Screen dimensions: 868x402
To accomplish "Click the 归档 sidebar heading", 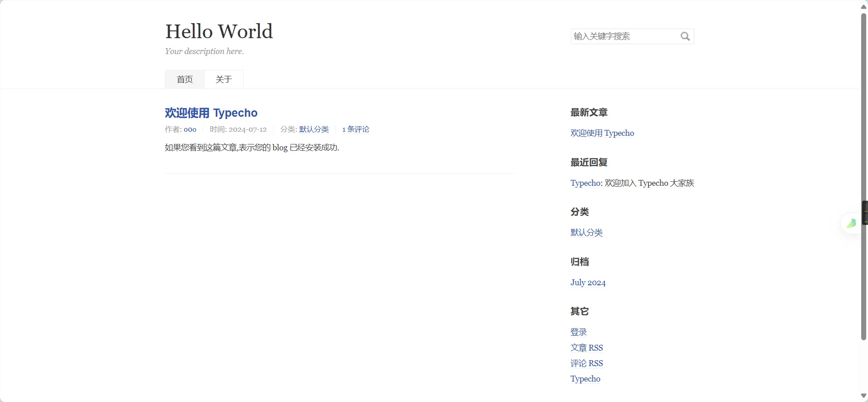I will [580, 262].
